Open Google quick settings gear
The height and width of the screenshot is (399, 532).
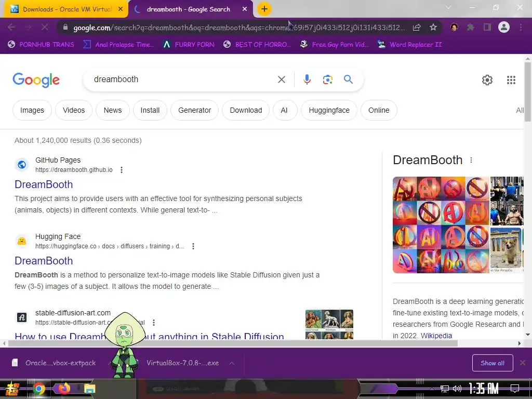point(487,79)
